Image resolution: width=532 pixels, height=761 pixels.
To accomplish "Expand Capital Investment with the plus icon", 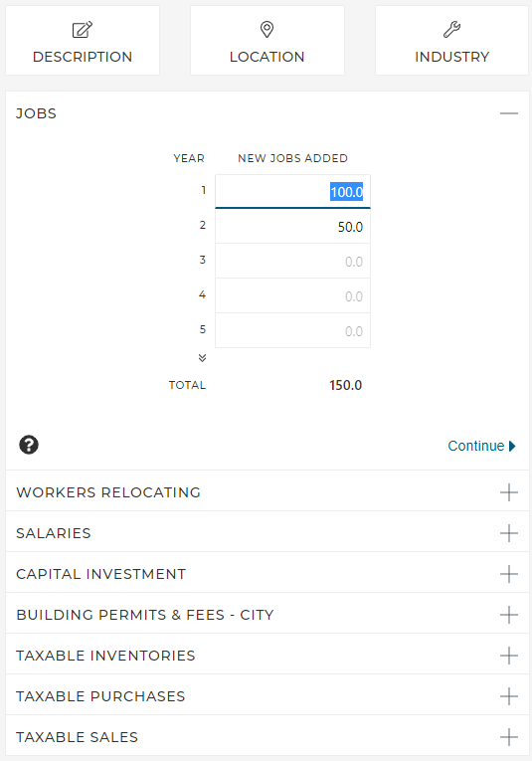I will (509, 574).
